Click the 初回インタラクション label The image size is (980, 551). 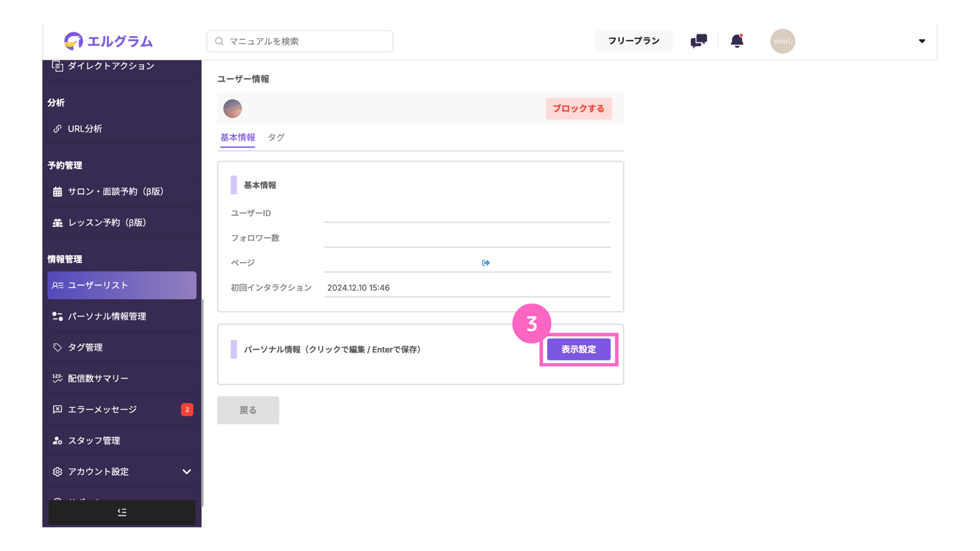point(271,288)
